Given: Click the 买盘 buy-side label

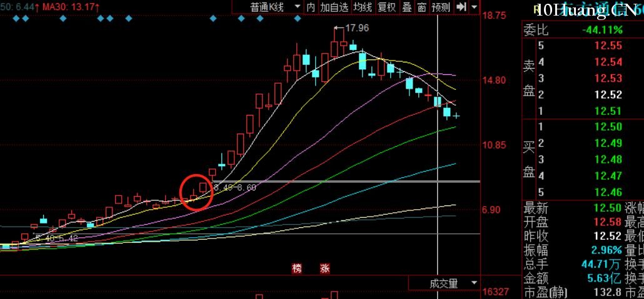Looking at the screenshot, I should (529, 159).
